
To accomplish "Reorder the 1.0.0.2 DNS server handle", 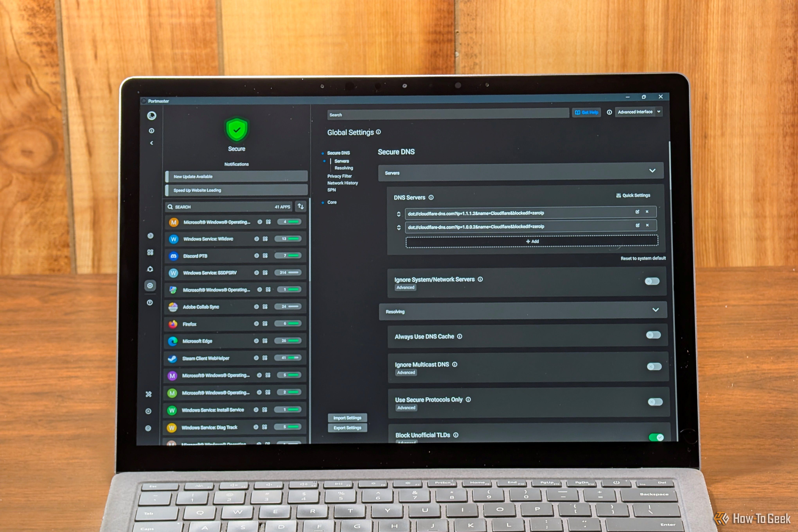I will pyautogui.click(x=399, y=227).
